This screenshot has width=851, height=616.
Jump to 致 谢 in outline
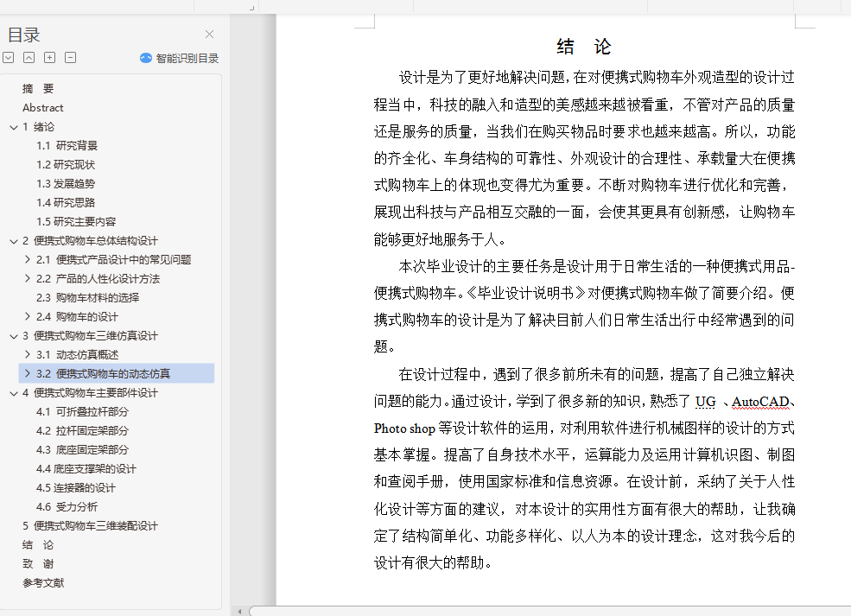click(38, 563)
